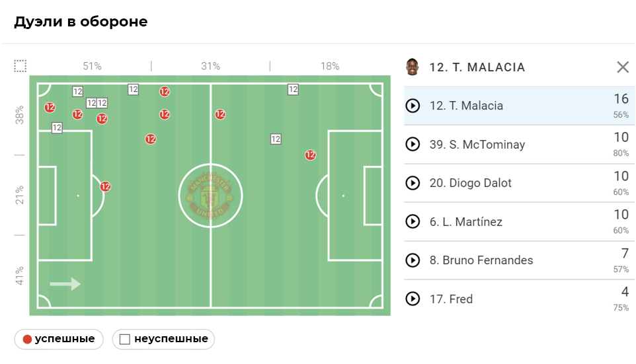Click play icon for Bruno Fernandes
Viewport: 636px width, 364px height.
pyautogui.click(x=413, y=260)
